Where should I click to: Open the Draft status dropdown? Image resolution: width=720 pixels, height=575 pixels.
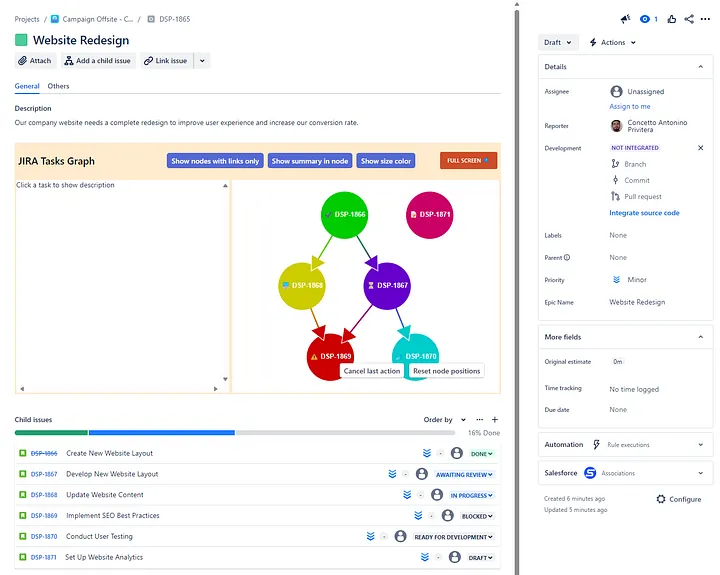coord(558,43)
